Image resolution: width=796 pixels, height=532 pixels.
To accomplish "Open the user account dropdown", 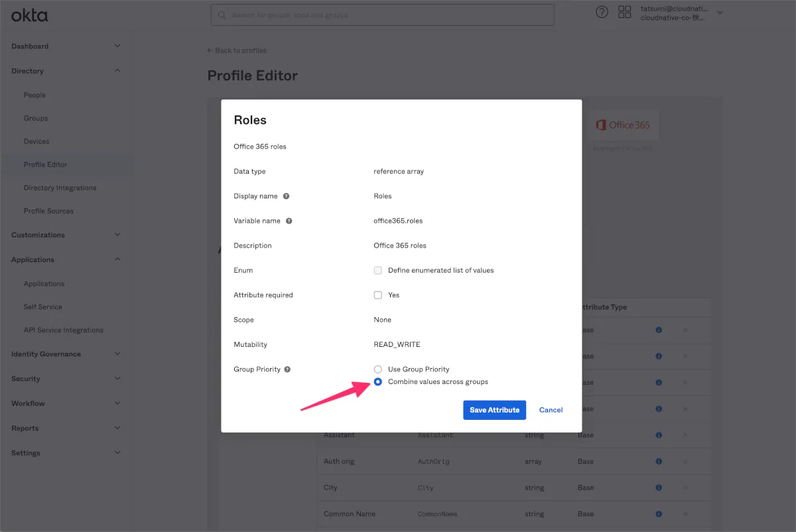I will click(720, 13).
